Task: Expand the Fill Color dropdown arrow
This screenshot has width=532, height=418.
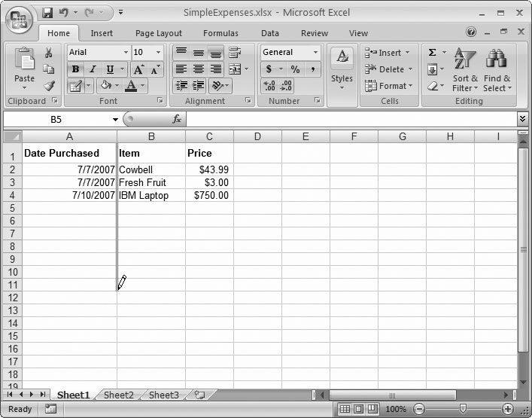Action: [x=117, y=86]
